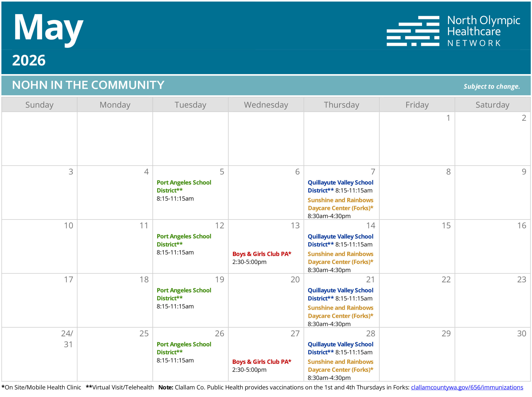This screenshot has height=397, width=532.
Task: Select the '2026' year text
Action: [29, 60]
